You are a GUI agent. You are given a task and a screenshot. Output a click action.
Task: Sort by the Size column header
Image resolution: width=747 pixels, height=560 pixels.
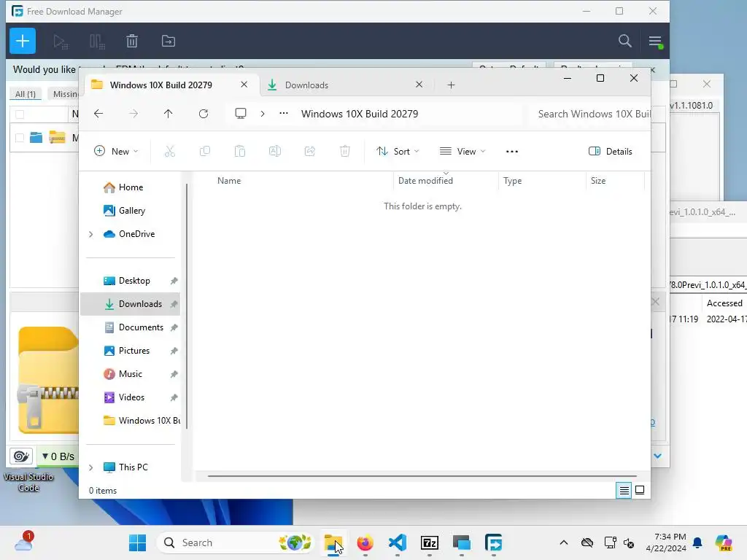[598, 181]
